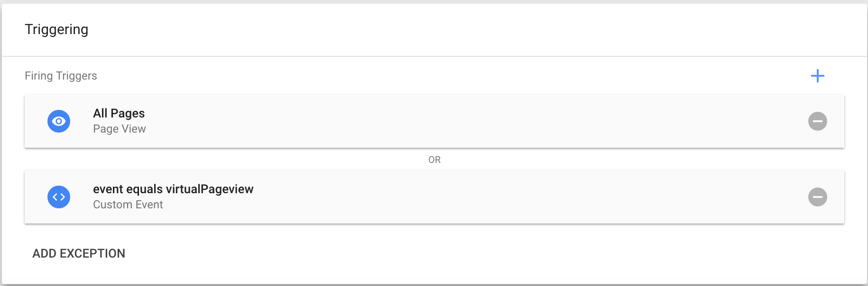Select the Custom Event subtitle text
Screen dimensions: 868x286
(x=128, y=205)
